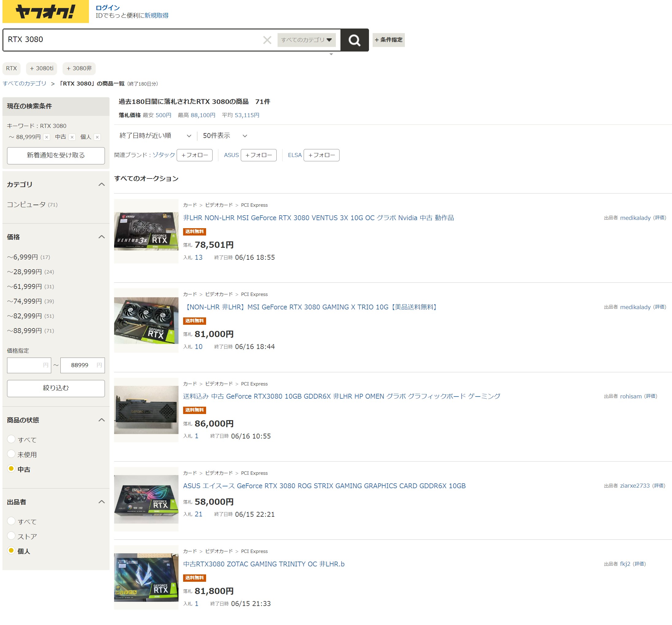Clear the search box with X icon

(267, 40)
